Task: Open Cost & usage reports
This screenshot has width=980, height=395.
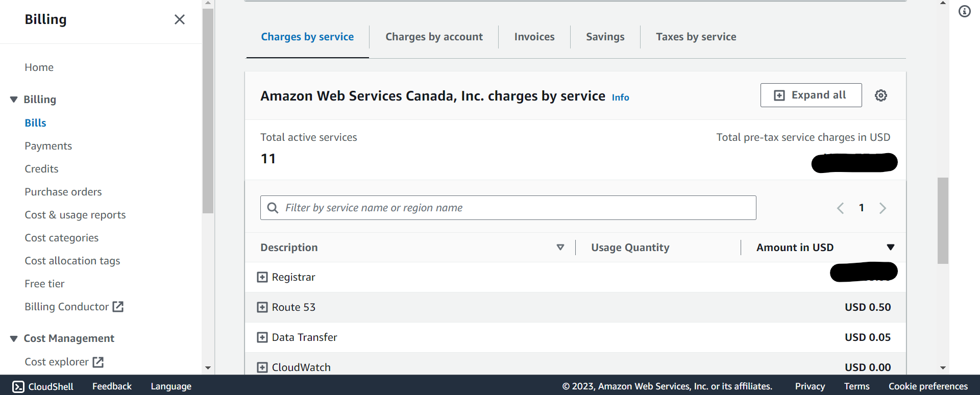Action: click(75, 215)
